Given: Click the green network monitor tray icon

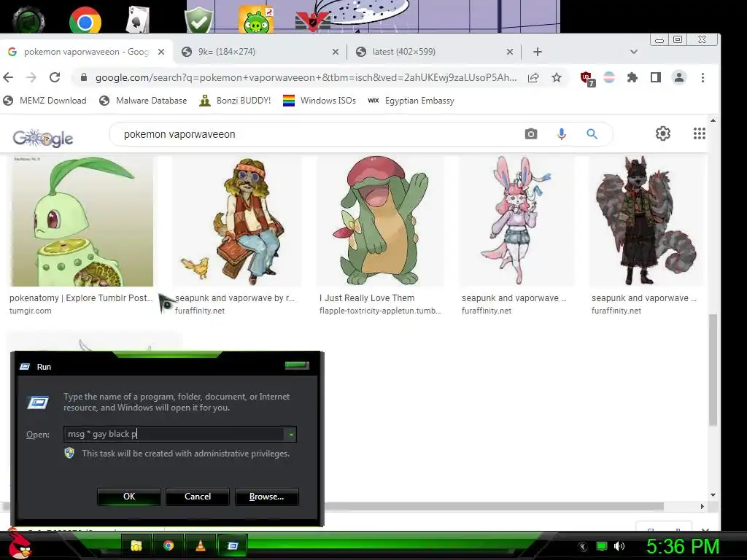Looking at the screenshot, I should click(602, 546).
